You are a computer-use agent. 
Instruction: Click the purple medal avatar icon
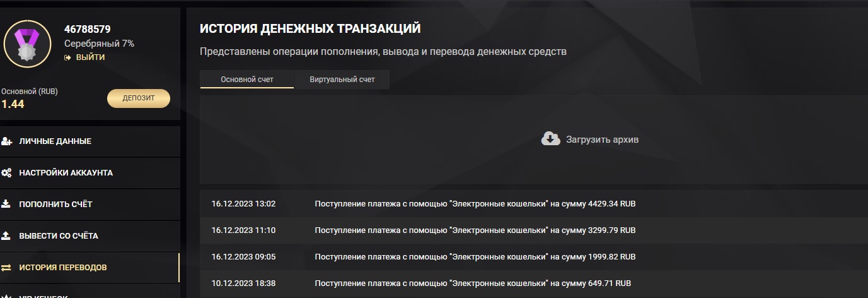[27, 43]
